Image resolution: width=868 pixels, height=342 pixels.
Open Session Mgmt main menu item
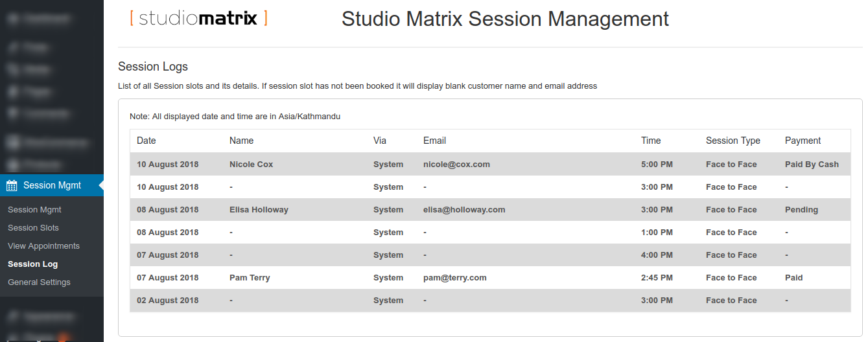click(52, 185)
